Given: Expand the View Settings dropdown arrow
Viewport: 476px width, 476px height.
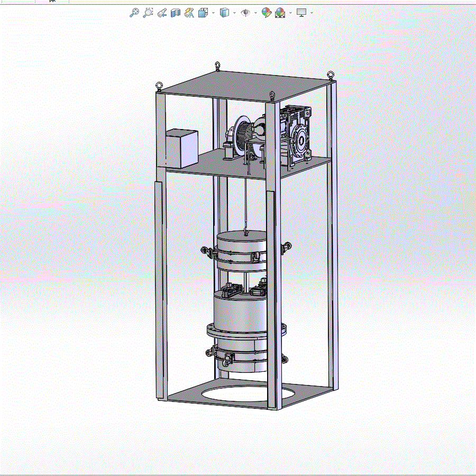Looking at the screenshot, I should pos(312,13).
